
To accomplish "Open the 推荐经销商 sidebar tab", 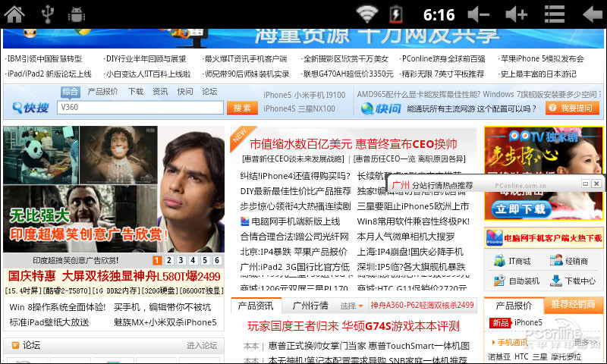I will [x=573, y=304].
